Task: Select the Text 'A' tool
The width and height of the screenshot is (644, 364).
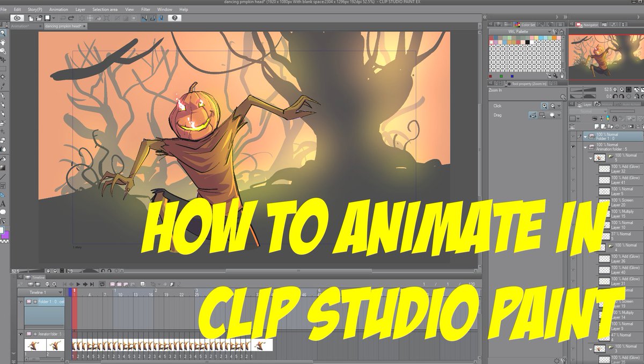Action: [3, 204]
